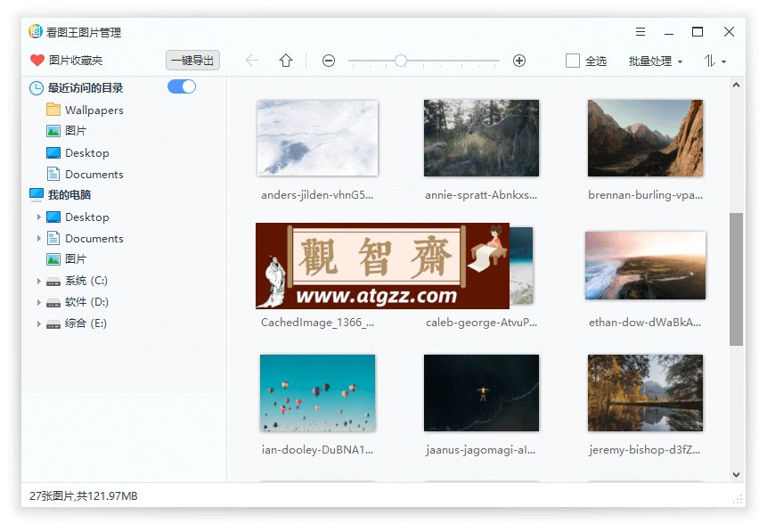Expand the Documents node under 我的电脑

pyautogui.click(x=38, y=238)
